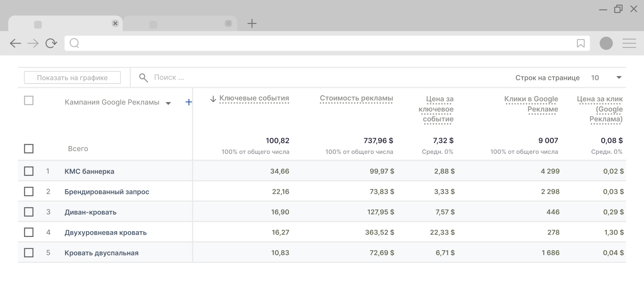Switch to the second browser tab
The width and height of the screenshot is (644, 298).
pyautogui.click(x=180, y=24)
